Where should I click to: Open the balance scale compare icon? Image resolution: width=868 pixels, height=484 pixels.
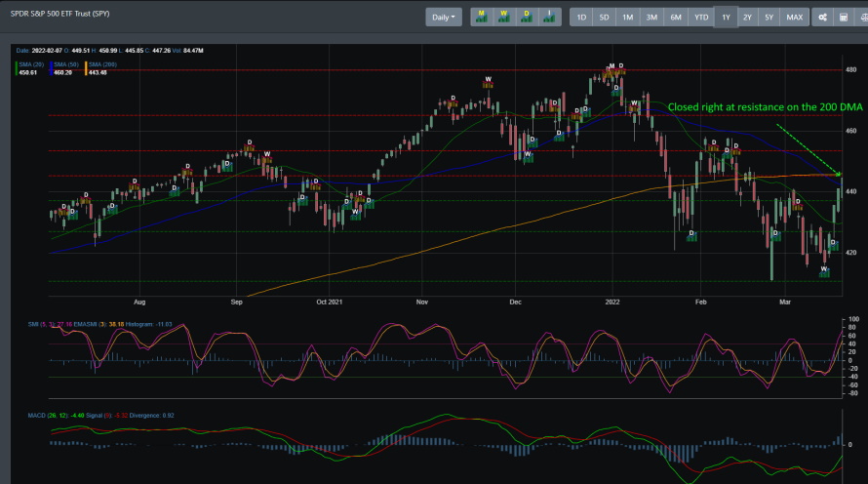coord(862,18)
